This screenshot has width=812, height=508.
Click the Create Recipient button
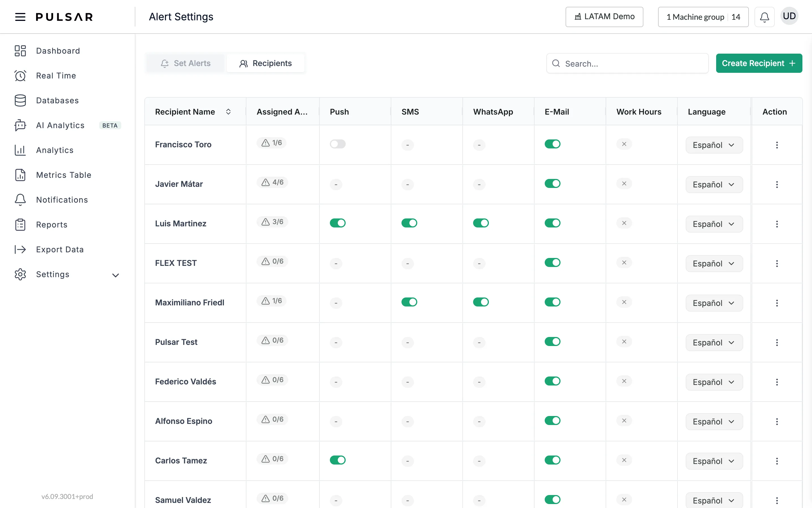[x=759, y=63]
